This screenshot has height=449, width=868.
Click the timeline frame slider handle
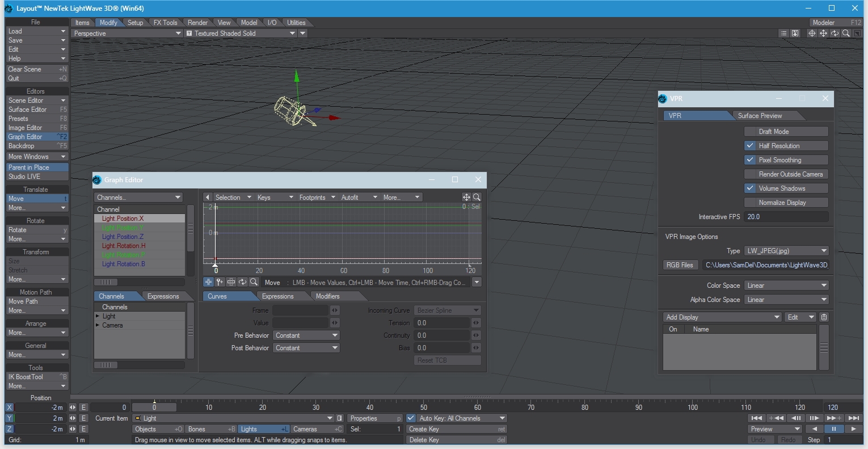click(154, 407)
